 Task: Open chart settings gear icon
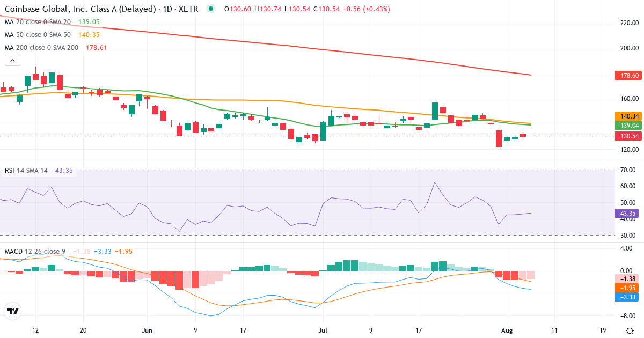coord(629,330)
